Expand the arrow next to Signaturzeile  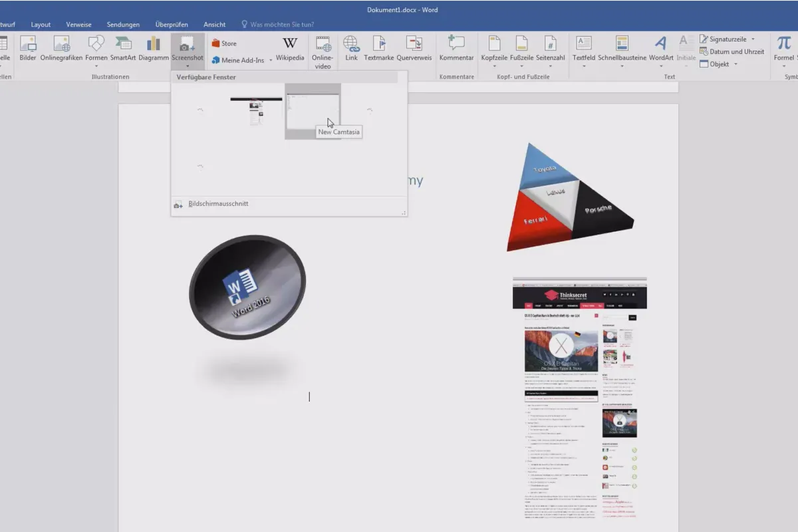(x=753, y=39)
